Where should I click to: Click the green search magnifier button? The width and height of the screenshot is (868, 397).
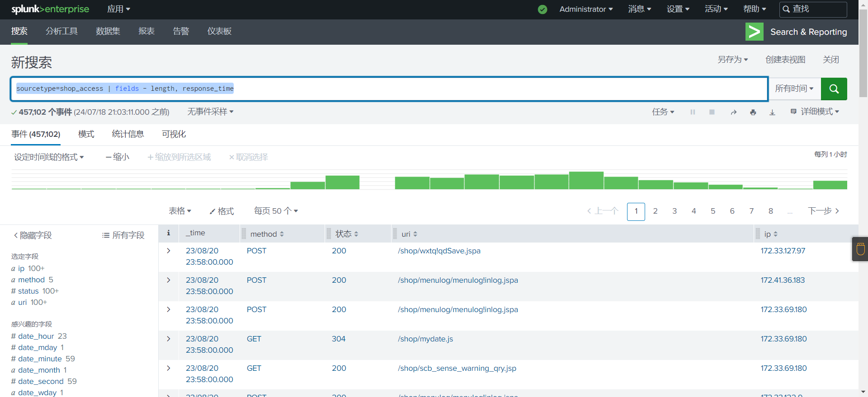[x=834, y=89]
